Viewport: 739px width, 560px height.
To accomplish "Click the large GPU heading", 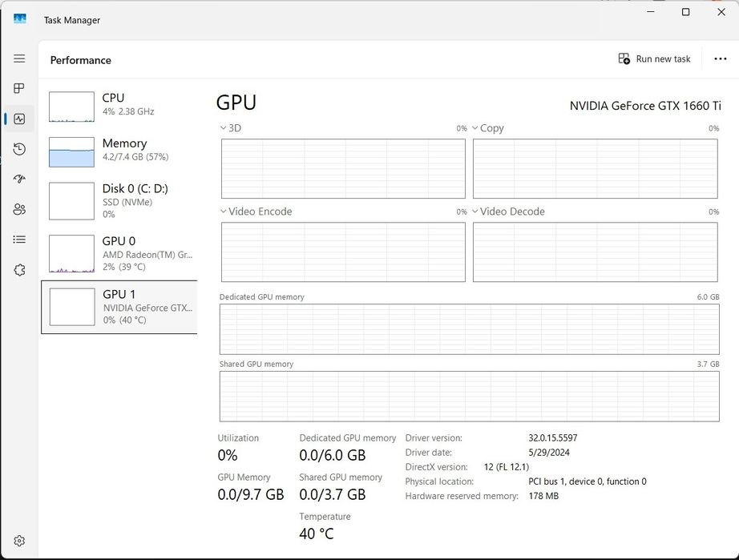I will click(x=236, y=103).
